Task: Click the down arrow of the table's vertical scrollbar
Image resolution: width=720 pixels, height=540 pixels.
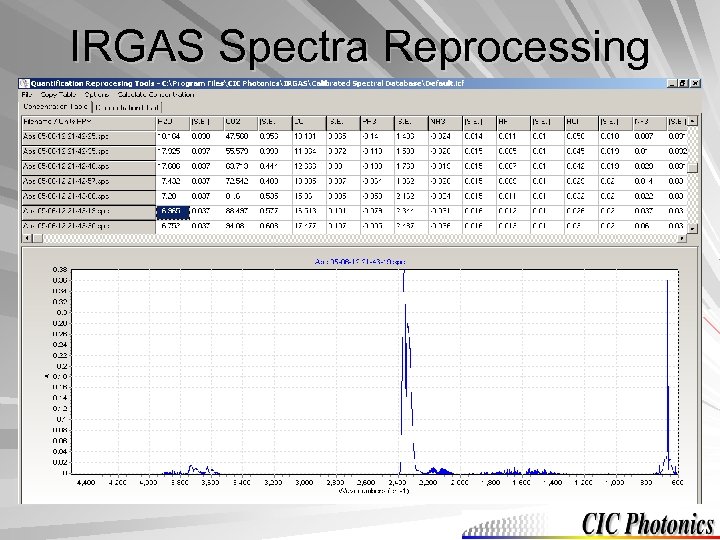Action: [x=692, y=228]
